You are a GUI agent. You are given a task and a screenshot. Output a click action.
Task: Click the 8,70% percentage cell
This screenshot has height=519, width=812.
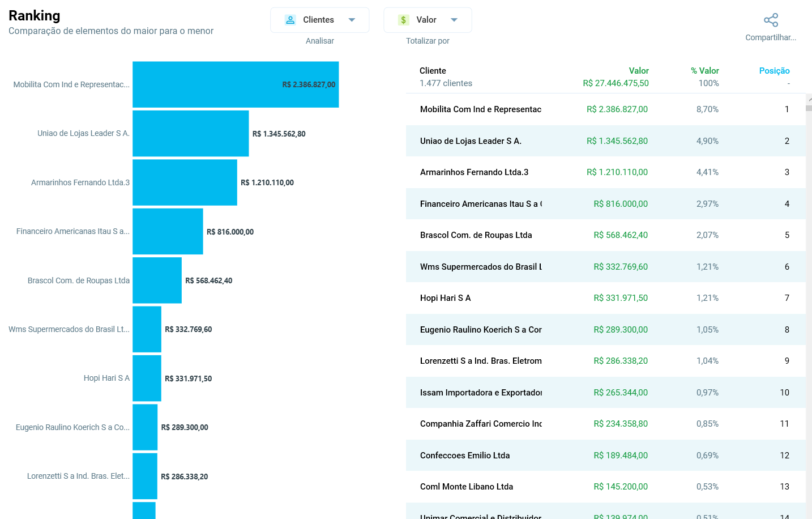[x=707, y=109]
